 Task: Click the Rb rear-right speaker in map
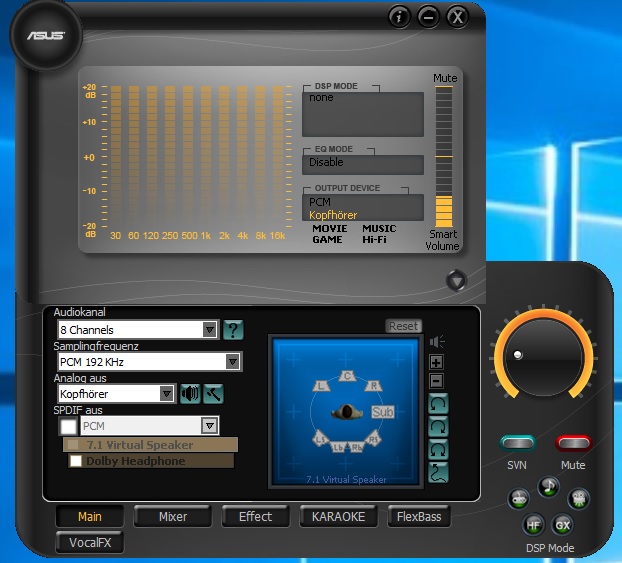[357, 447]
